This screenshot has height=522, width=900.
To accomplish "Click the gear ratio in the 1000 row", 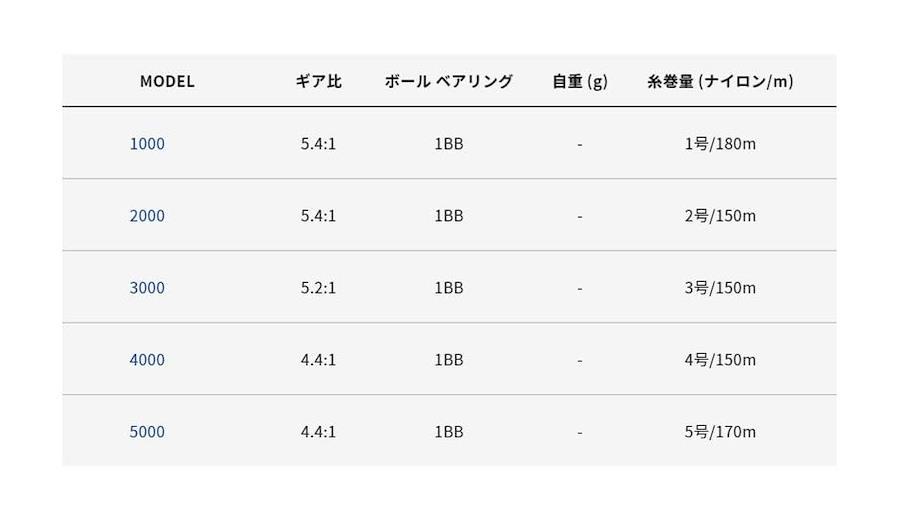I will [318, 144].
